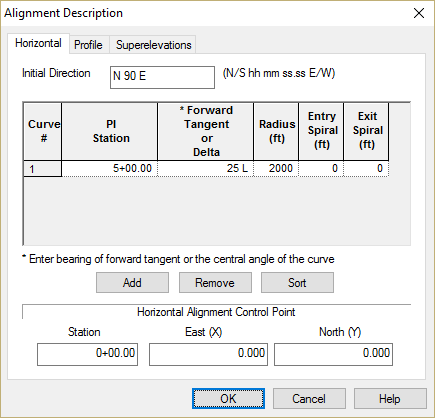This screenshot has height=418, width=435.
Task: Select the Entry Spiral cell in row 1
Action: click(321, 169)
